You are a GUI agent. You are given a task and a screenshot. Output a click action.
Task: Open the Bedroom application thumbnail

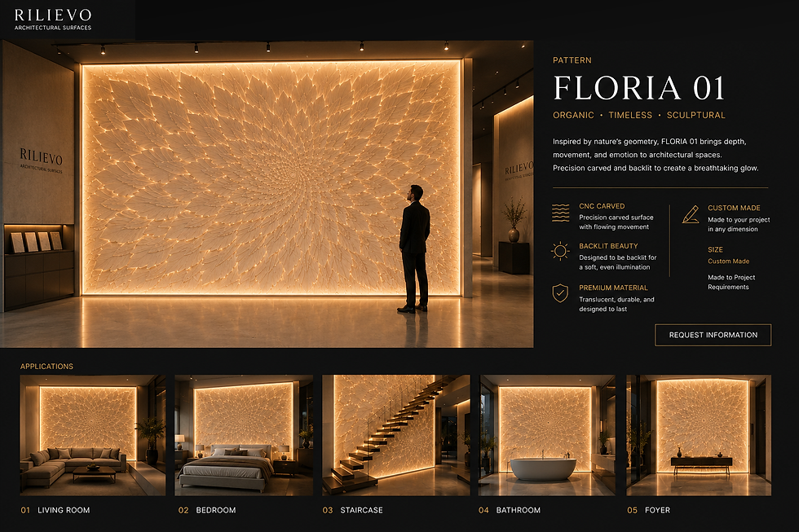click(244, 435)
